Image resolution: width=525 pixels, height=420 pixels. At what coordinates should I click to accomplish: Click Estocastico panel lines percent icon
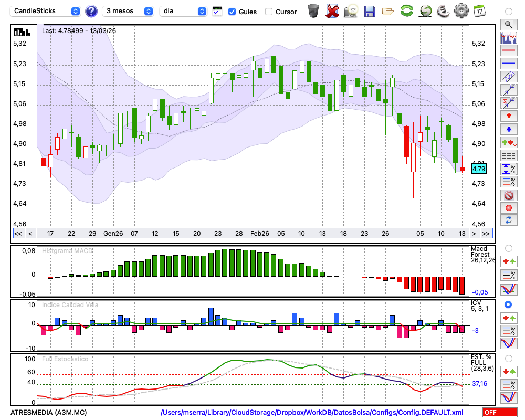[509, 384]
